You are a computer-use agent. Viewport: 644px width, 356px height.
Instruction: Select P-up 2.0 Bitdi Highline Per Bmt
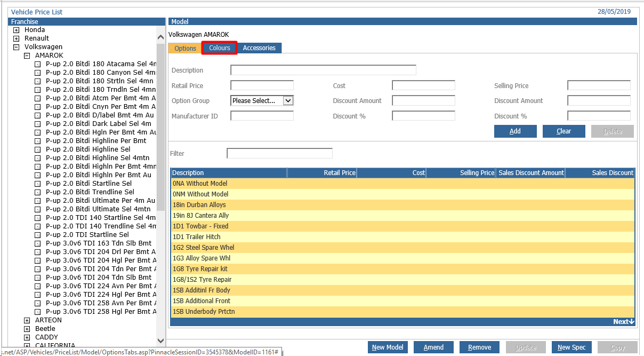pyautogui.click(x=96, y=141)
